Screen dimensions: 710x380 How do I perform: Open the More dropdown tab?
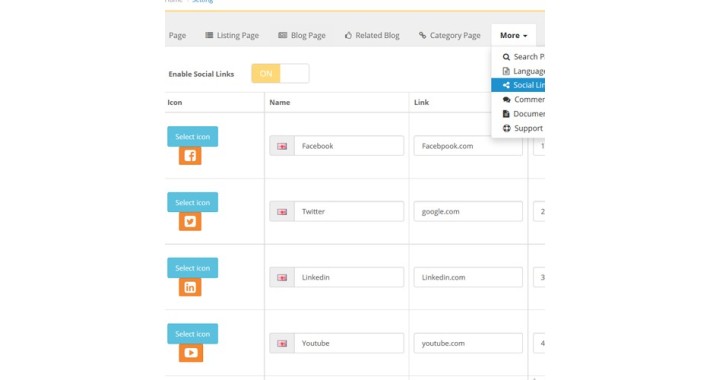513,35
